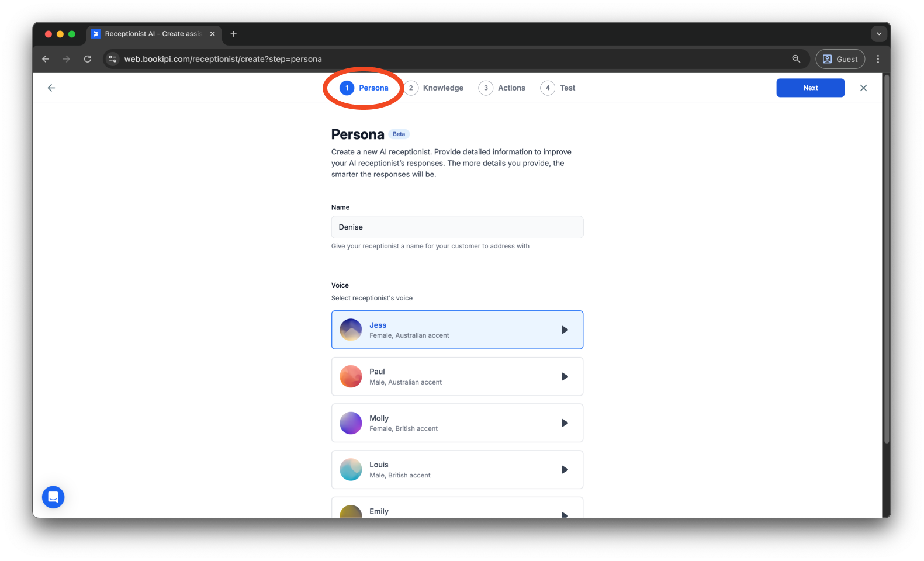Viewport: 924px width, 561px height.
Task: Click the page vertical scrollbar
Action: point(887,260)
